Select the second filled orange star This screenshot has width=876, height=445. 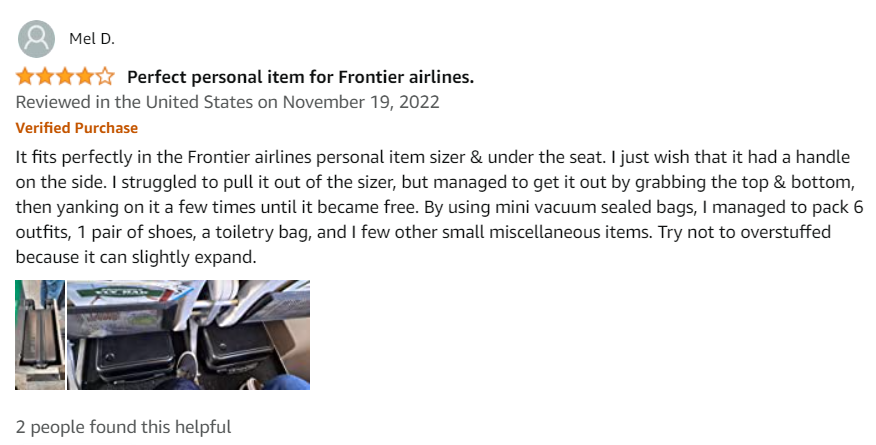pyautogui.click(x=45, y=76)
